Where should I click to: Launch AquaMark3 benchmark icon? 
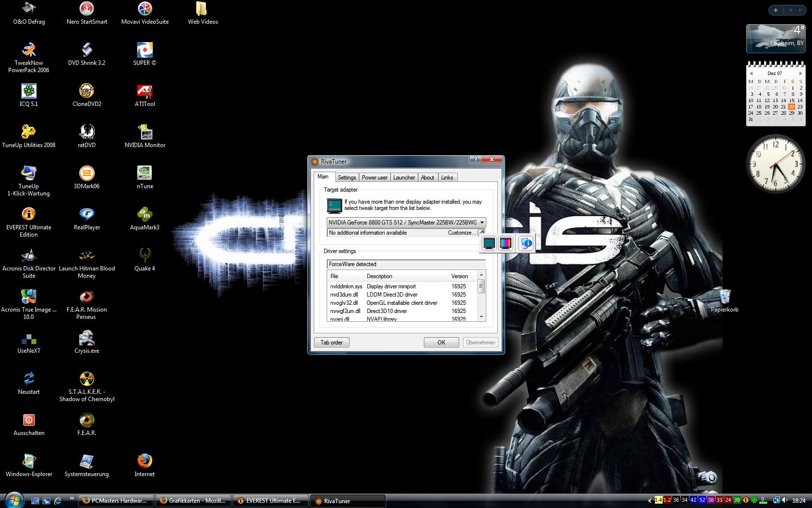tap(145, 219)
